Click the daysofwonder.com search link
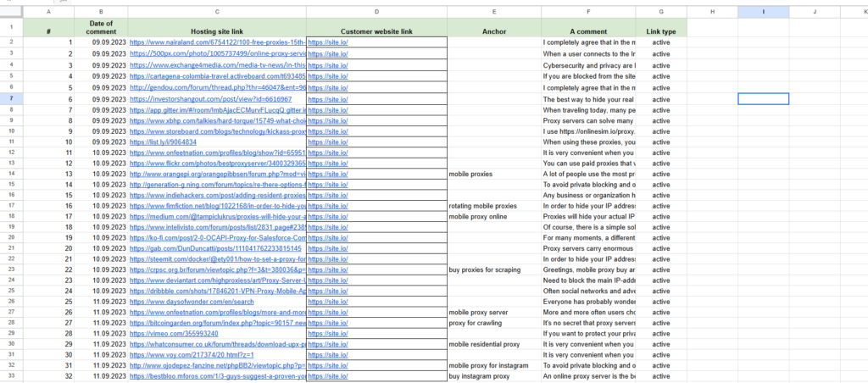Image resolution: width=868 pixels, height=383 pixels. [192, 302]
